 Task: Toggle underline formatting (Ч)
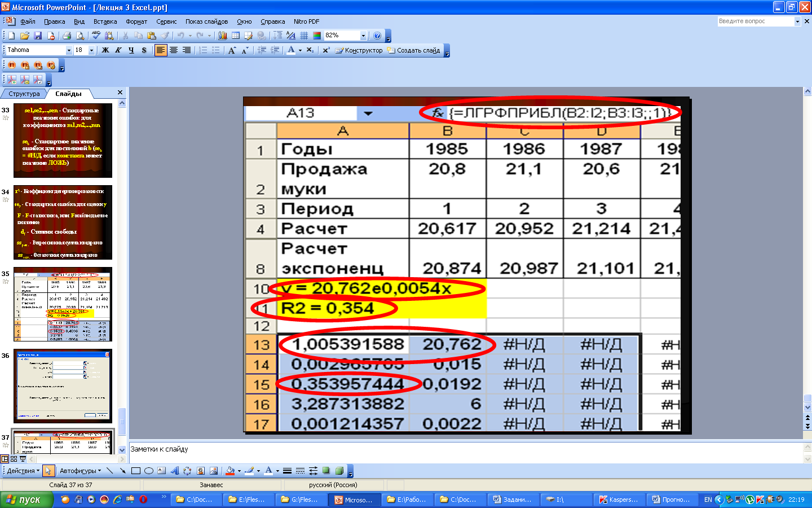131,50
